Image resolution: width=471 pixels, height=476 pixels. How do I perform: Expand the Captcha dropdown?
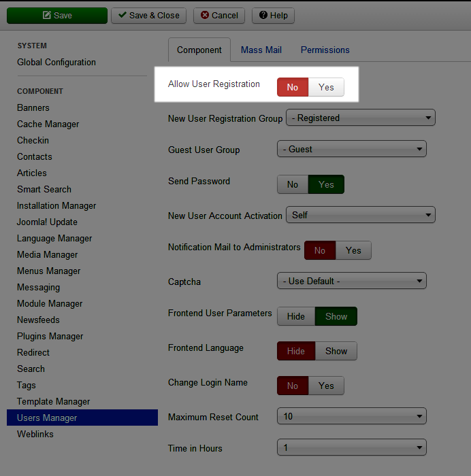pos(351,281)
